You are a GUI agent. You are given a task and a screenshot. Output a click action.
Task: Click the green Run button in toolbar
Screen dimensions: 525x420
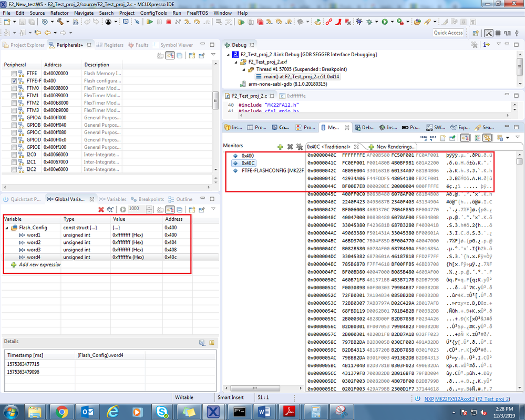coord(385,22)
